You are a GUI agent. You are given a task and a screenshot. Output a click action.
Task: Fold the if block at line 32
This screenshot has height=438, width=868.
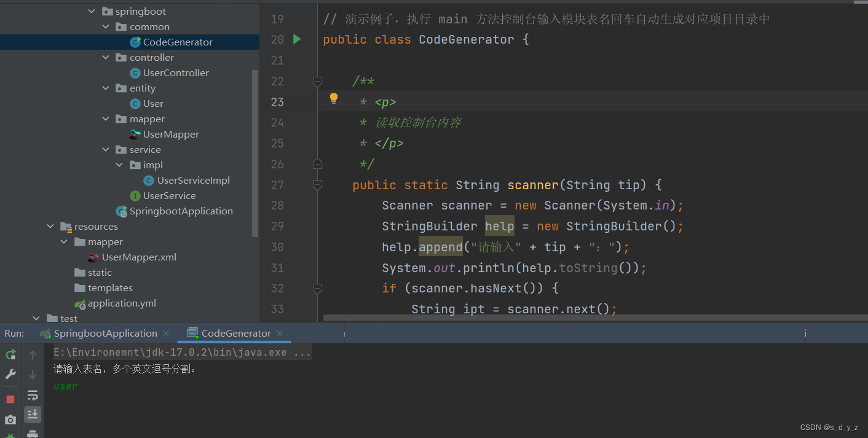click(317, 287)
